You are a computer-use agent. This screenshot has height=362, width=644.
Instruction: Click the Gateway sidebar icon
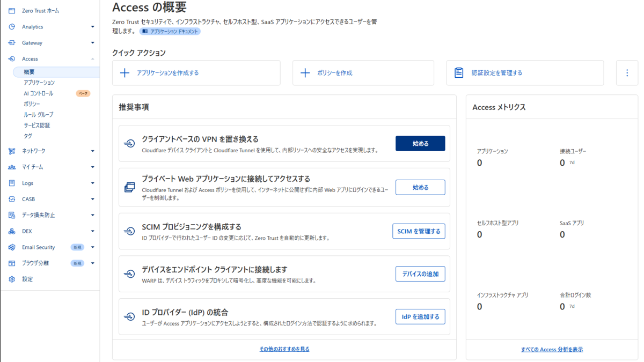pyautogui.click(x=12, y=43)
